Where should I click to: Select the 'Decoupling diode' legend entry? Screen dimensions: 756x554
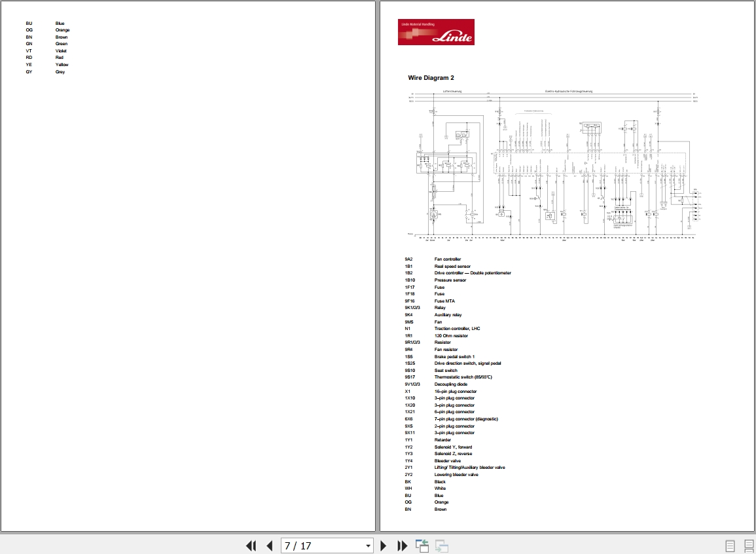point(451,384)
